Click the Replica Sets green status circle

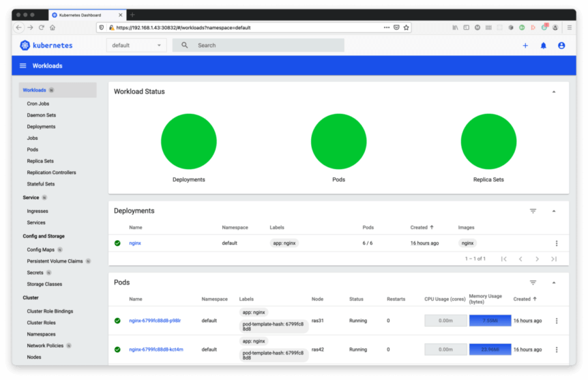[488, 141]
